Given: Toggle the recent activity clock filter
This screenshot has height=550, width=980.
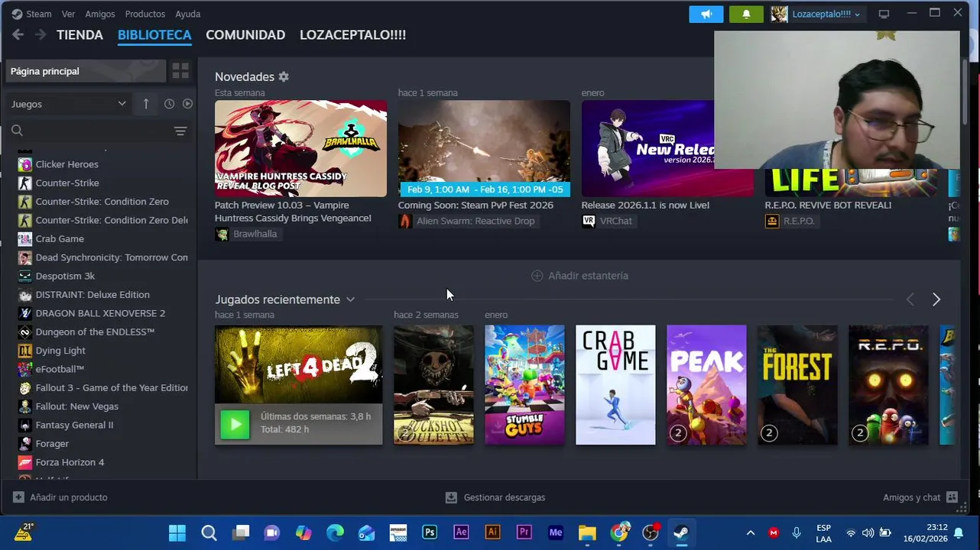Looking at the screenshot, I should point(169,104).
